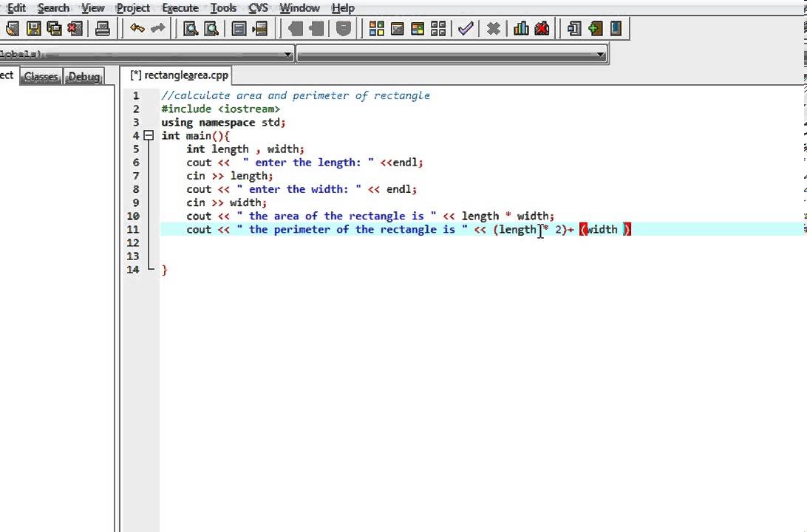
Task: Click the Close file icon with red X
Action: pyautogui.click(x=75, y=28)
